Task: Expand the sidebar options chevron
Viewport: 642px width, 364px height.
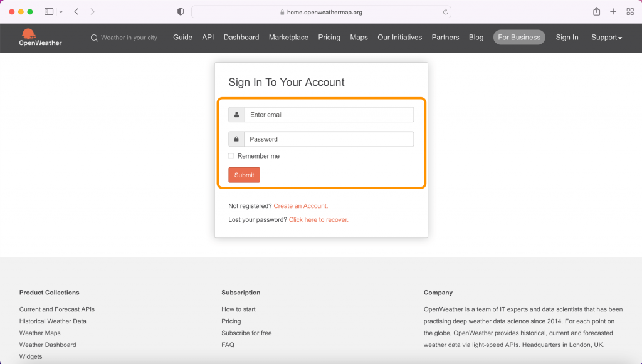Action: 61,12
